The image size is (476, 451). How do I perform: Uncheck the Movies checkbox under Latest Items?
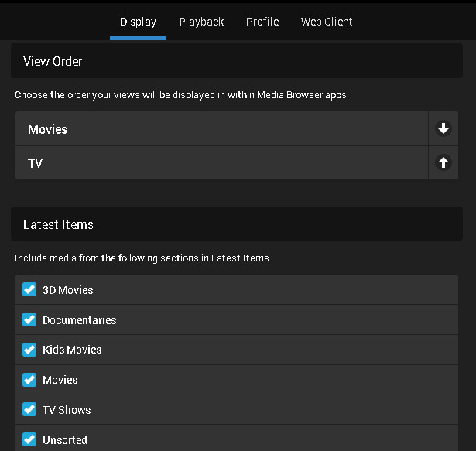click(29, 380)
